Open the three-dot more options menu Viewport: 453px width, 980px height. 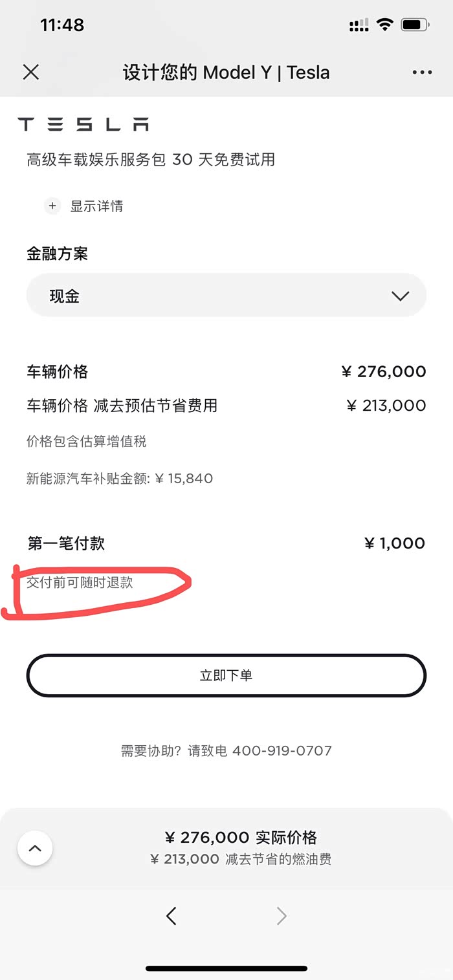pyautogui.click(x=422, y=72)
